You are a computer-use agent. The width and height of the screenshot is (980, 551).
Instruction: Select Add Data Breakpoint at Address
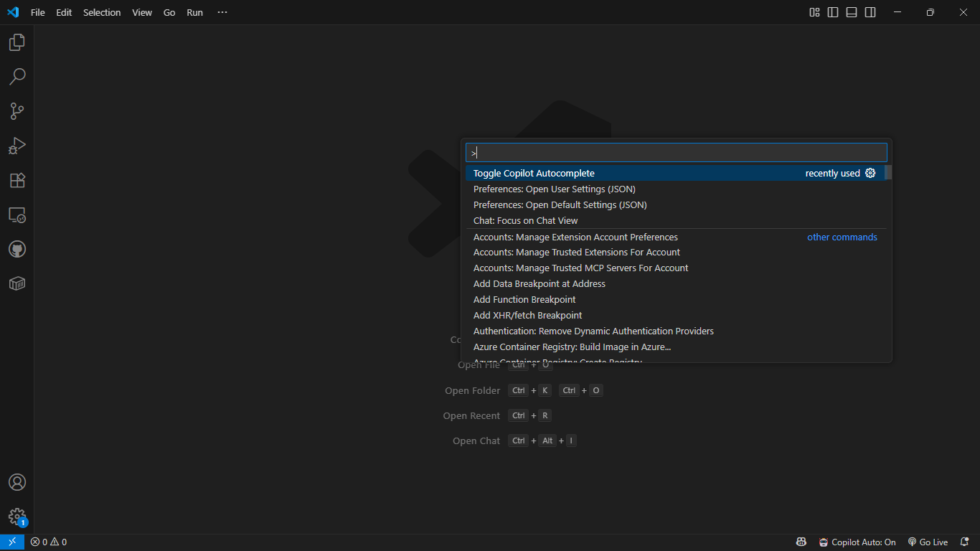(674, 283)
